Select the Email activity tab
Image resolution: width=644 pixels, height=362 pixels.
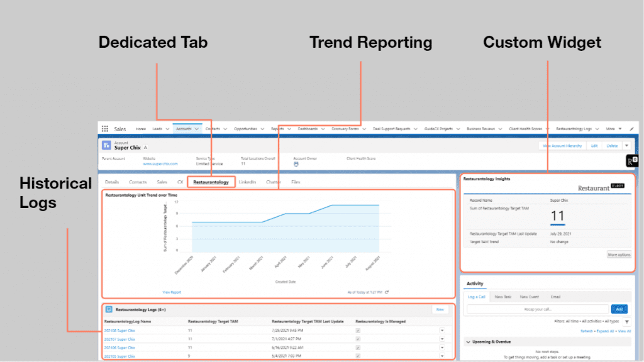coord(555,297)
